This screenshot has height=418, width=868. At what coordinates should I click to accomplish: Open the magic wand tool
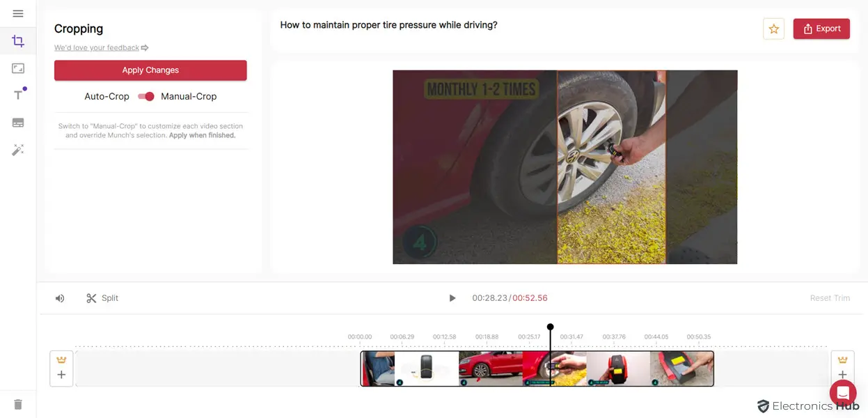pos(18,150)
